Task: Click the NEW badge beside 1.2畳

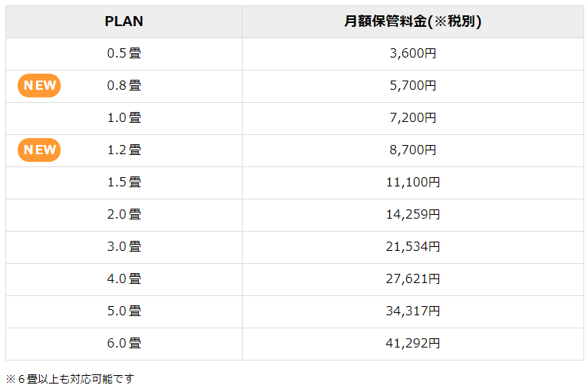Action: [x=39, y=150]
